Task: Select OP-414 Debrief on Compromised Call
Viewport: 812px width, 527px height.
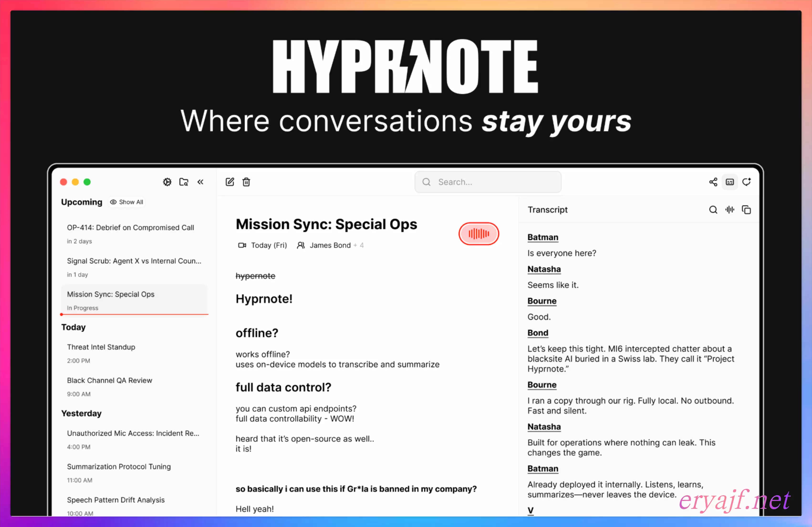Action: click(130, 228)
